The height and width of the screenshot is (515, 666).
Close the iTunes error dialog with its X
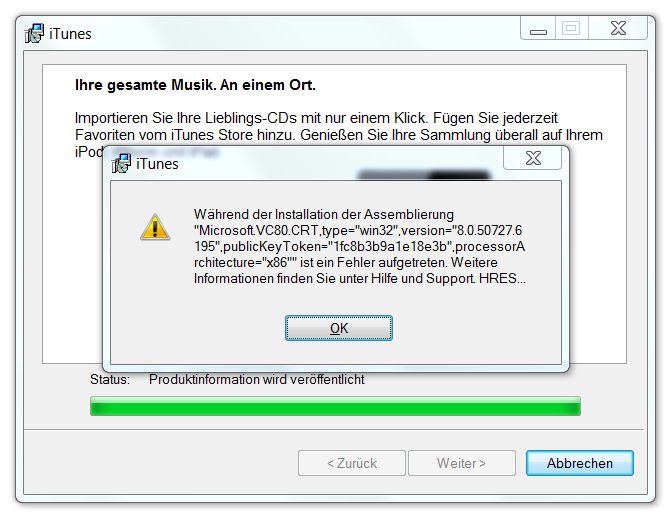[533, 158]
